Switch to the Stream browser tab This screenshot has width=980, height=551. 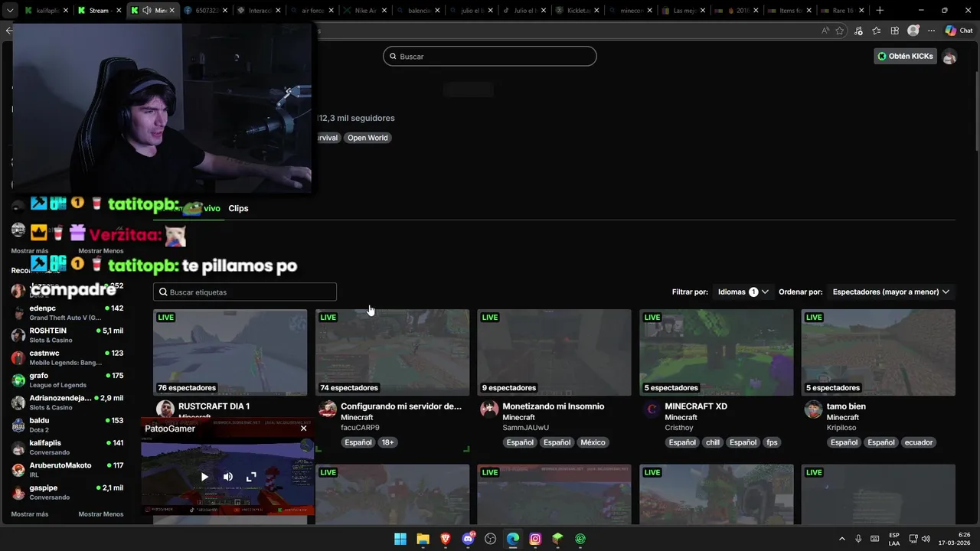click(99, 11)
